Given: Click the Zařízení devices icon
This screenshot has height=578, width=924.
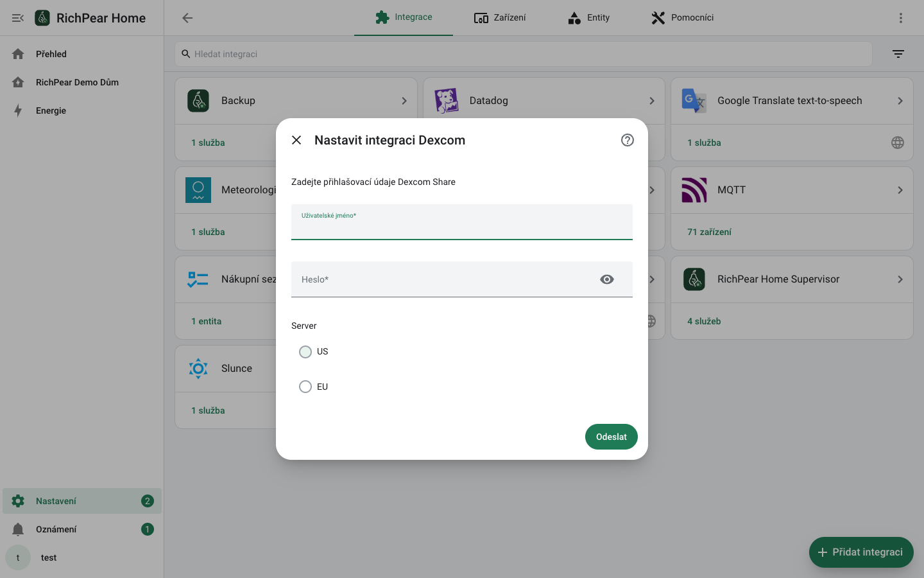Looking at the screenshot, I should point(481,18).
